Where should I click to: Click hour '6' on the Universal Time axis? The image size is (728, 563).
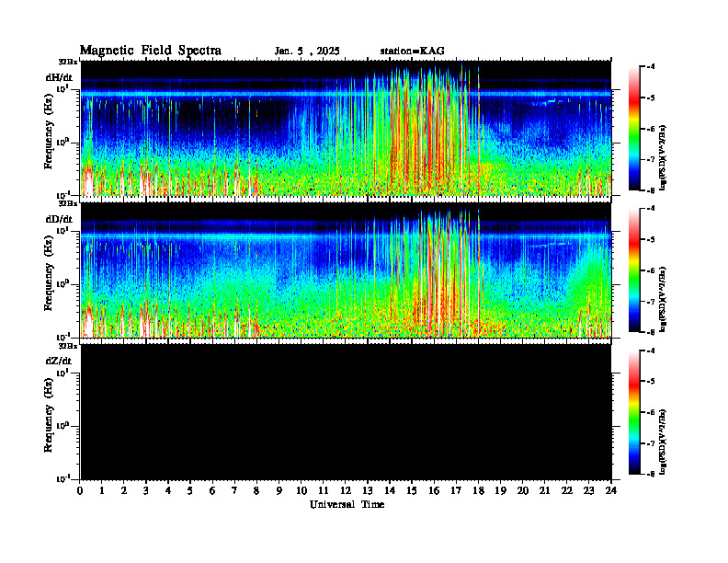pyautogui.click(x=212, y=491)
